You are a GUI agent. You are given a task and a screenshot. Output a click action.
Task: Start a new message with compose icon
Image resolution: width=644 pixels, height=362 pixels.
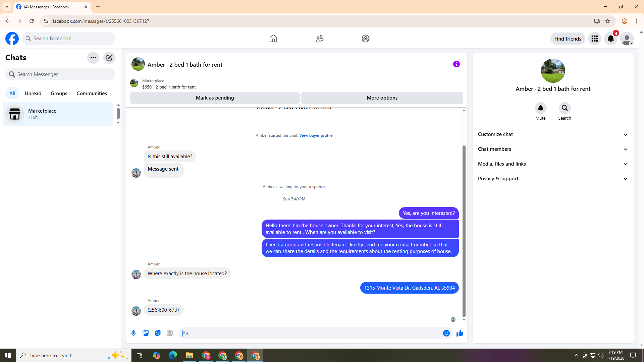point(109,58)
